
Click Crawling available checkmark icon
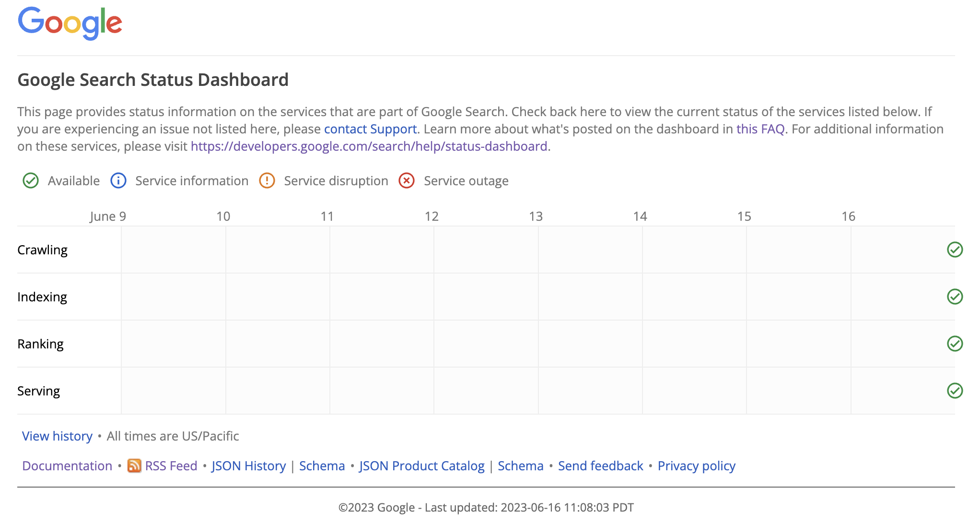(x=956, y=250)
